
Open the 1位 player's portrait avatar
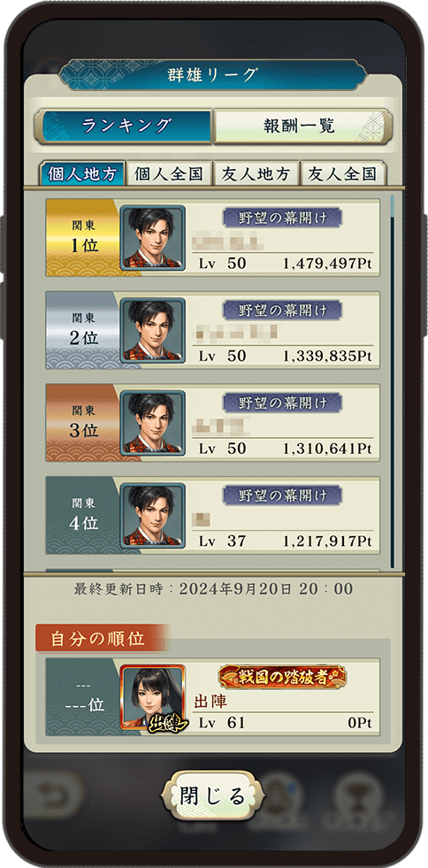coord(153,237)
